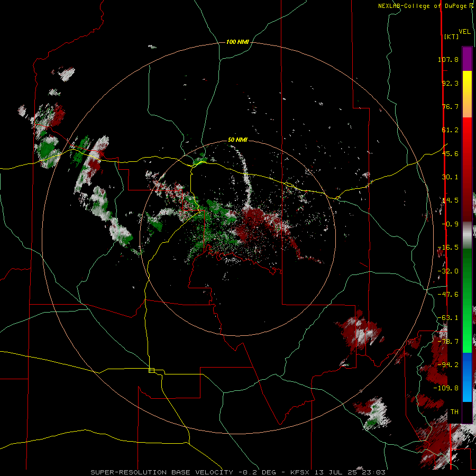
Task: Select the -16.5 scale label
Action: tap(448, 248)
